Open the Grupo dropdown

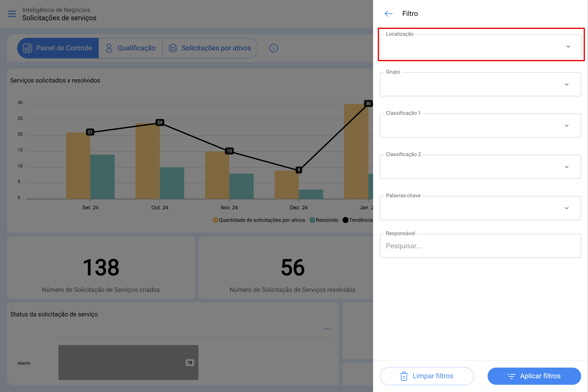coord(480,84)
